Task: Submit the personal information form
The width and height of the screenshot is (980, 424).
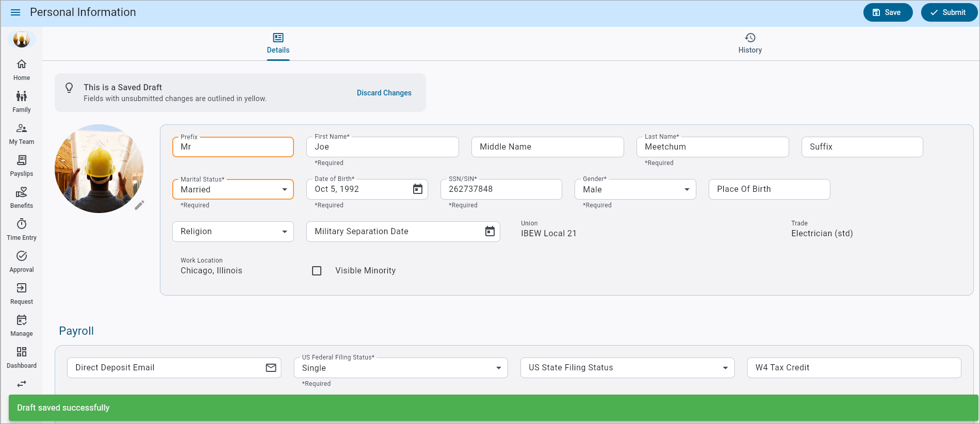Action: [x=948, y=12]
